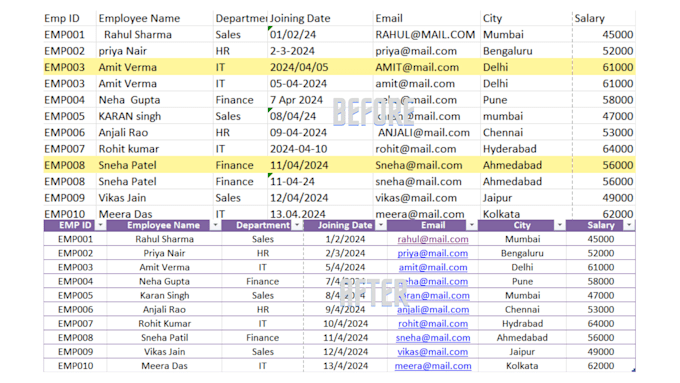Select the highlighted Sneha@mail.com cell
Viewport: 680px width, 383px height.
click(426, 165)
